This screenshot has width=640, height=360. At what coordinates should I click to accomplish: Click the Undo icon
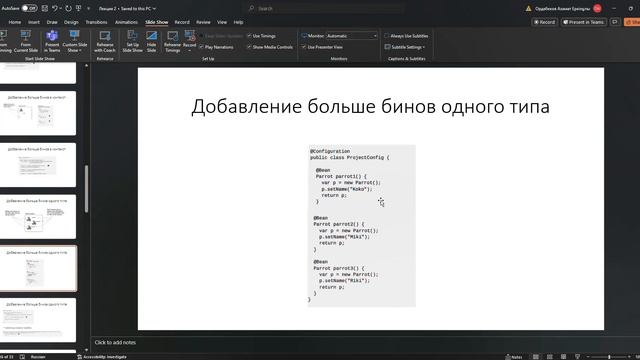[54, 8]
